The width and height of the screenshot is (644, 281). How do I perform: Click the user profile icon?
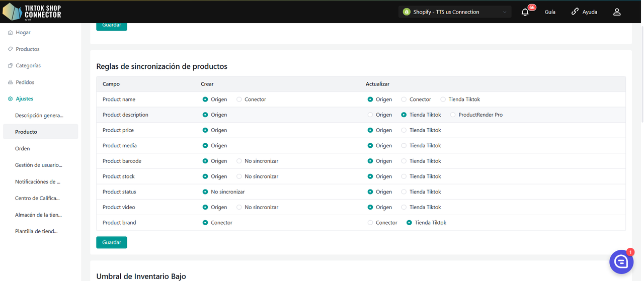[617, 12]
